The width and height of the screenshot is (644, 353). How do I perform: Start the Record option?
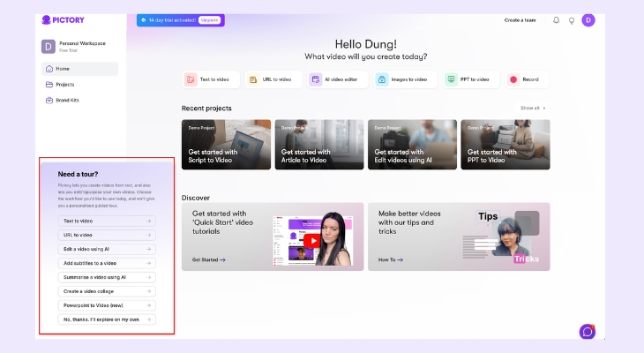(x=525, y=79)
